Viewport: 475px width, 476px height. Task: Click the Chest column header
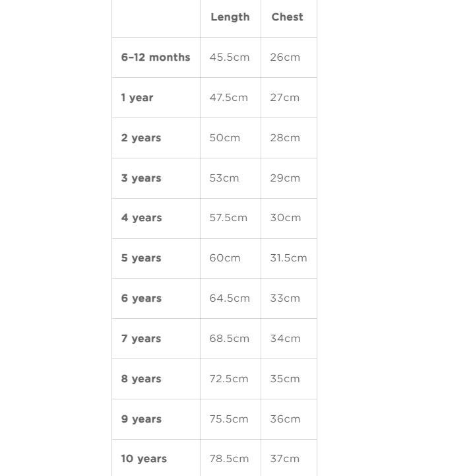coord(287,17)
